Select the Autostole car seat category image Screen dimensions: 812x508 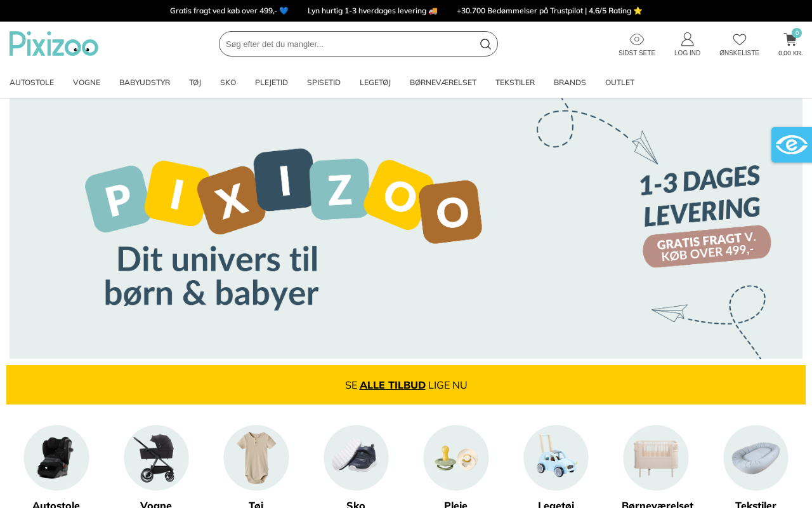tap(56, 458)
